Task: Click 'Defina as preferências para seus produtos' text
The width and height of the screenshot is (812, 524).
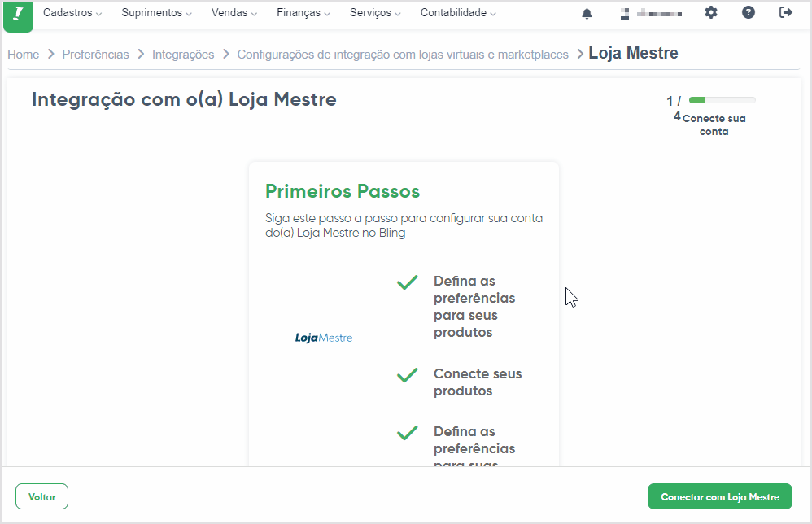Action: pyautogui.click(x=474, y=307)
